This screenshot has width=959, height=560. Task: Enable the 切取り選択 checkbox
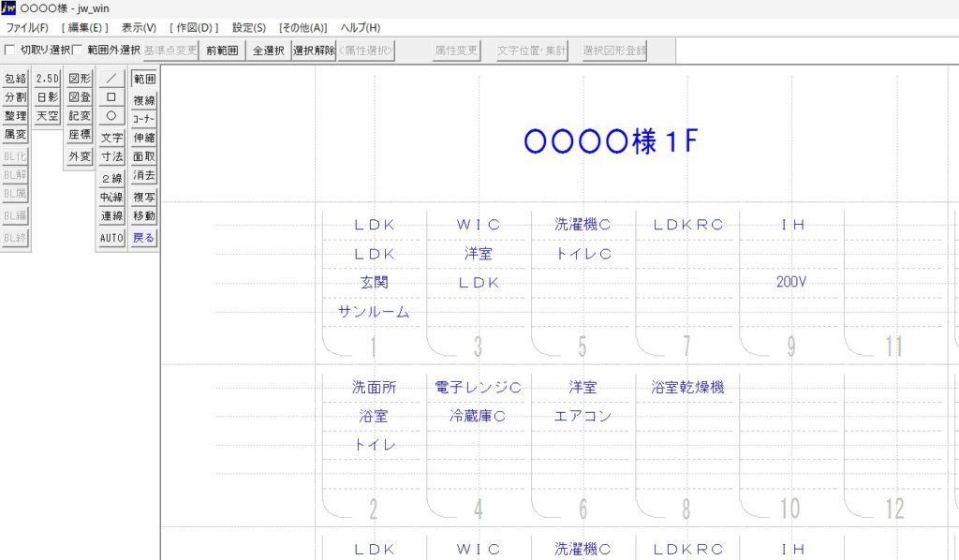click(x=10, y=50)
